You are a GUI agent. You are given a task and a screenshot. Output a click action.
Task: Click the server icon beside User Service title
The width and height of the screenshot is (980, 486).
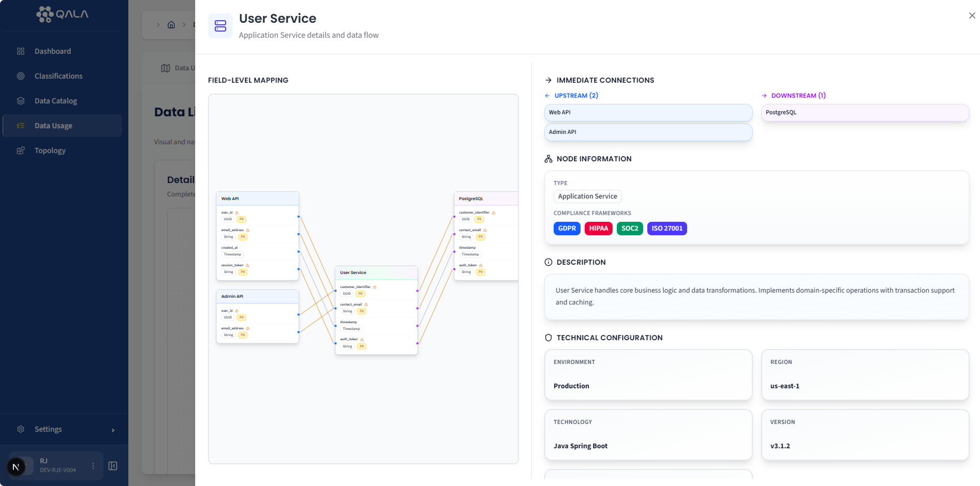click(x=220, y=25)
